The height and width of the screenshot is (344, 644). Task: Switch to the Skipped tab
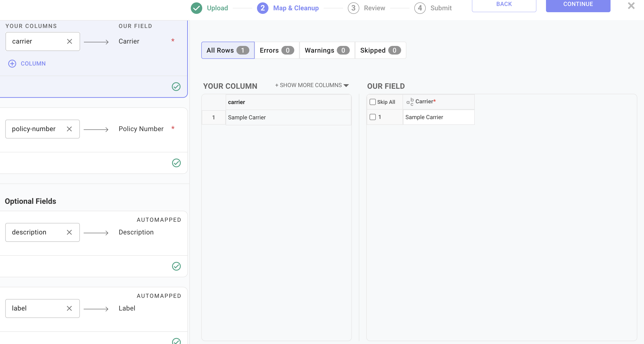click(x=381, y=50)
